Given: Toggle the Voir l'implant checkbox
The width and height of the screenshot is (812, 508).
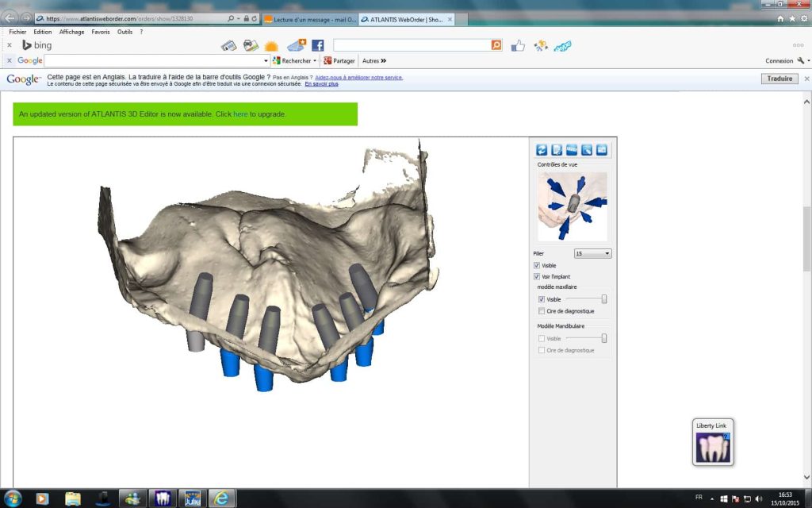Looking at the screenshot, I should point(538,276).
